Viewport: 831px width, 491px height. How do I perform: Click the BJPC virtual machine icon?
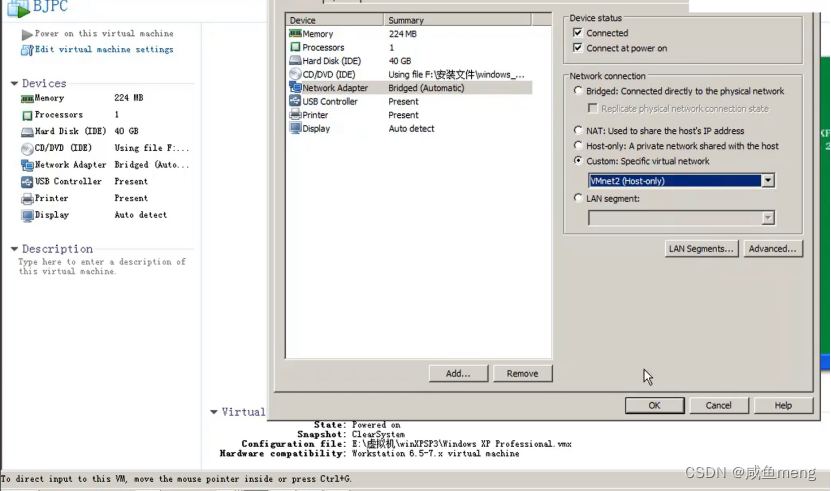(17, 8)
